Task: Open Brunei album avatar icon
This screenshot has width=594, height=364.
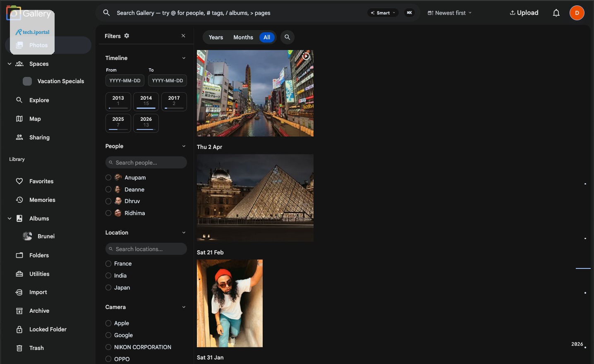Action: (x=27, y=236)
